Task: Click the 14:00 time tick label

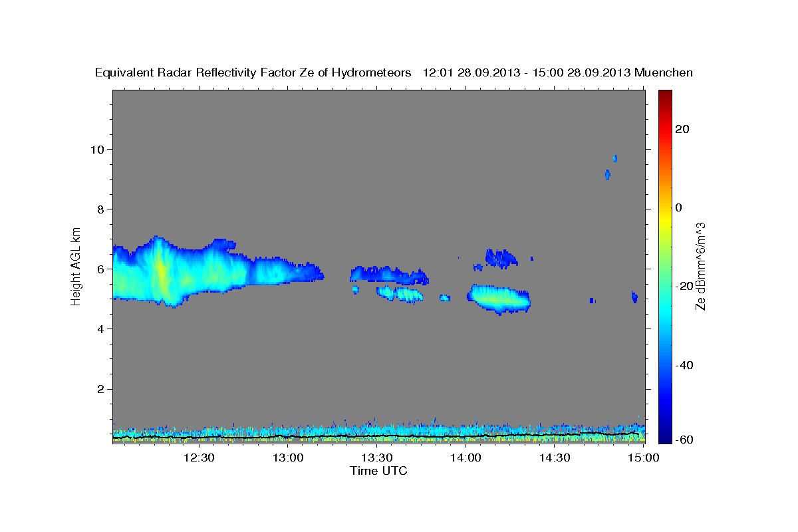Action: [466, 458]
